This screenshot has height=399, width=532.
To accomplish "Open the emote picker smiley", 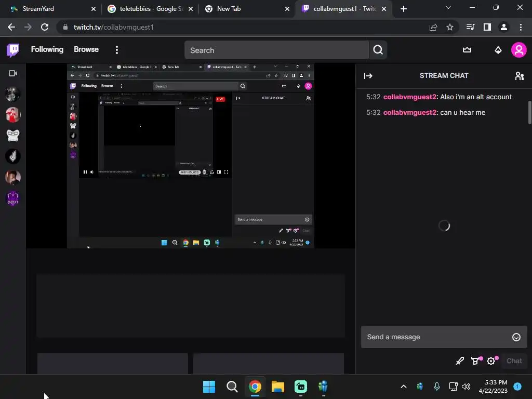I will coord(516,337).
